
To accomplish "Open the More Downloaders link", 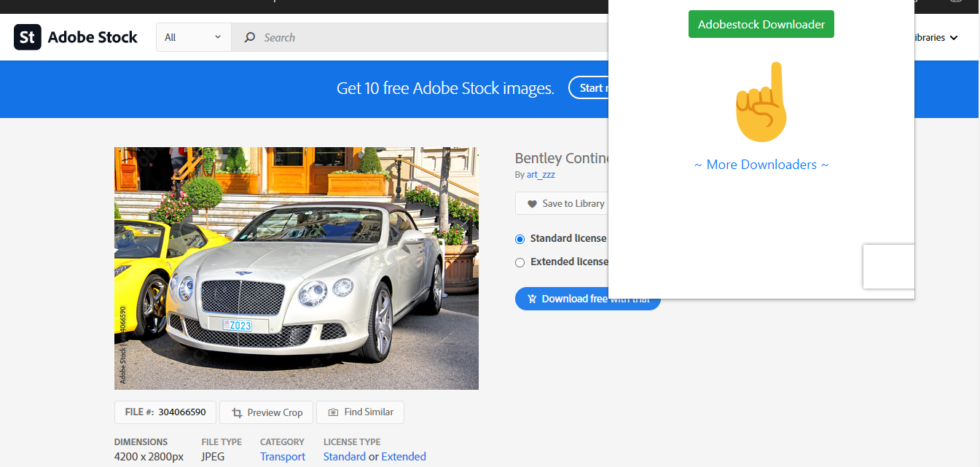I will click(761, 165).
